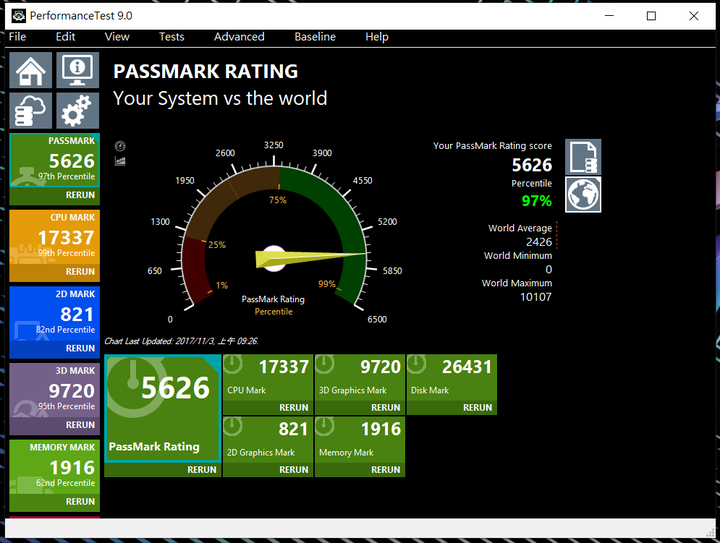Click the cloud baseline manager icon
Image resolution: width=720 pixels, height=543 pixels.
pyautogui.click(x=30, y=110)
